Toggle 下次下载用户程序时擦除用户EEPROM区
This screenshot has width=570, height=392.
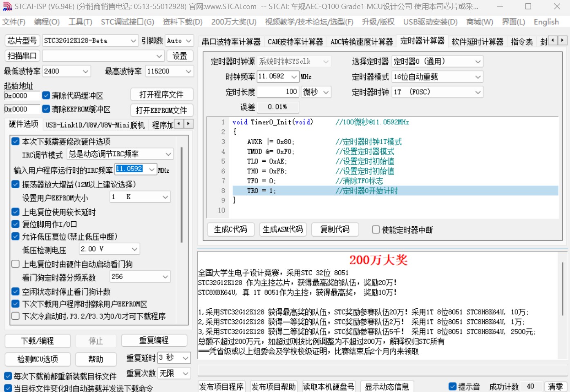tap(16, 304)
